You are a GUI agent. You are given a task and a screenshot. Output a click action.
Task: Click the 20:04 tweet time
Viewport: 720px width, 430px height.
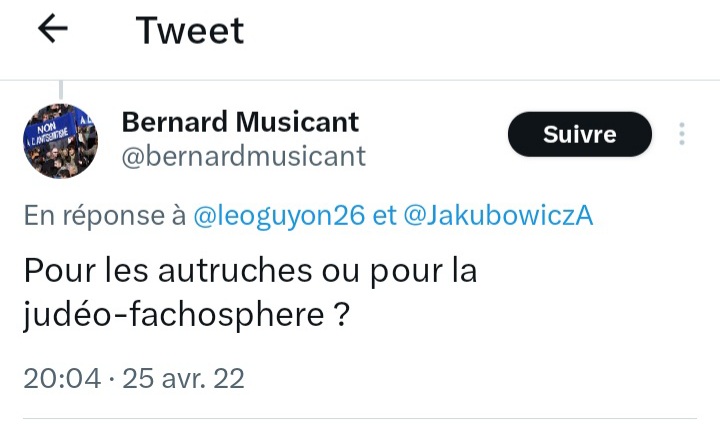(x=62, y=379)
